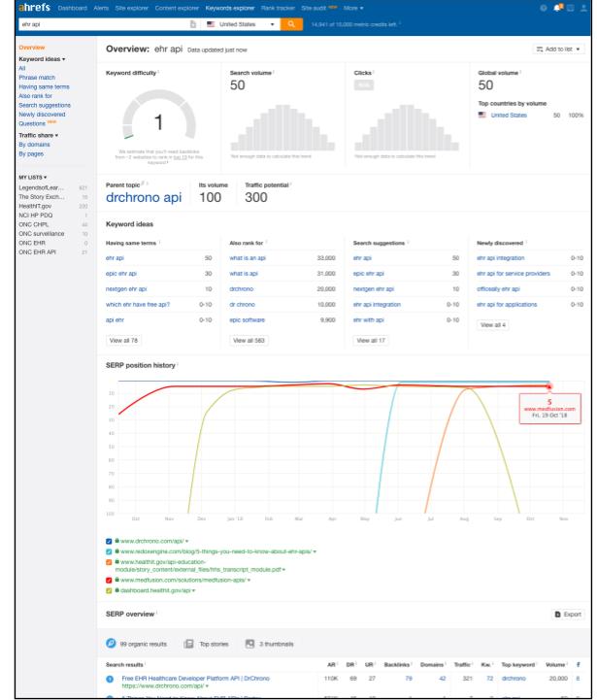Click View all 78 button
Image resolution: width=597 pixels, height=700 pixels.
123,340
